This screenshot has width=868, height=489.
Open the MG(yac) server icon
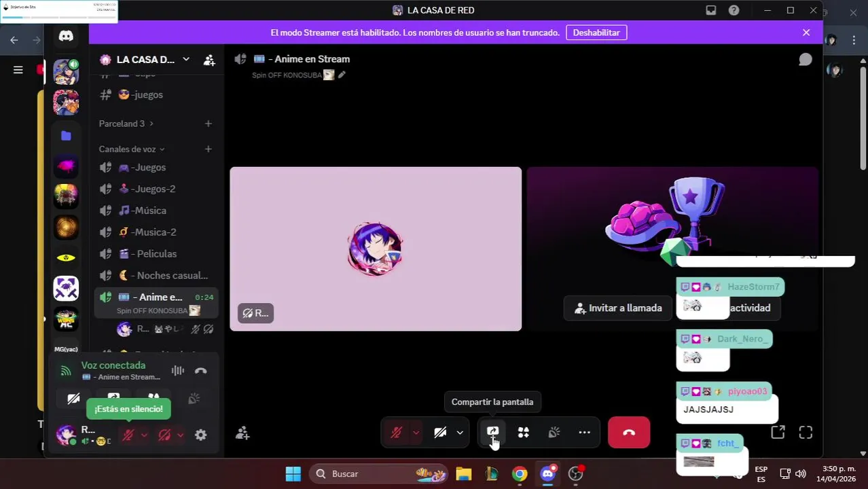coord(66,348)
